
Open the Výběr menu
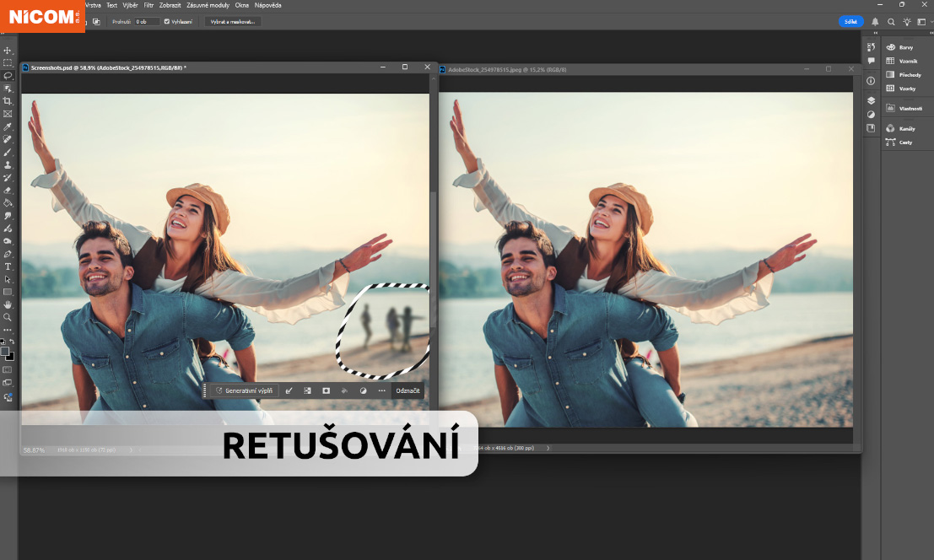coord(131,5)
